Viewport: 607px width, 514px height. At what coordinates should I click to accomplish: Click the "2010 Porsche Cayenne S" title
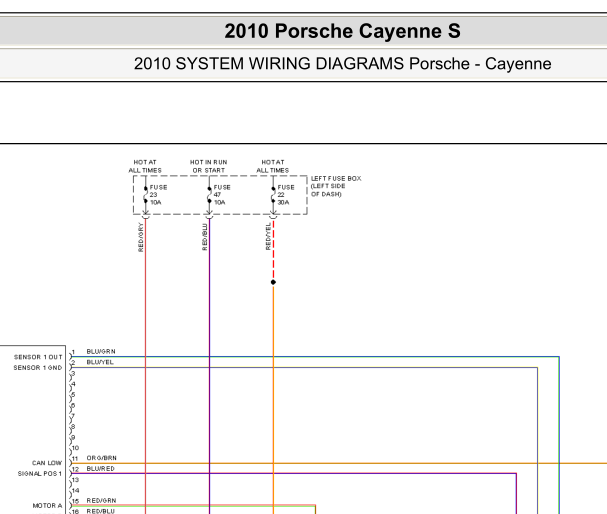[x=342, y=31]
